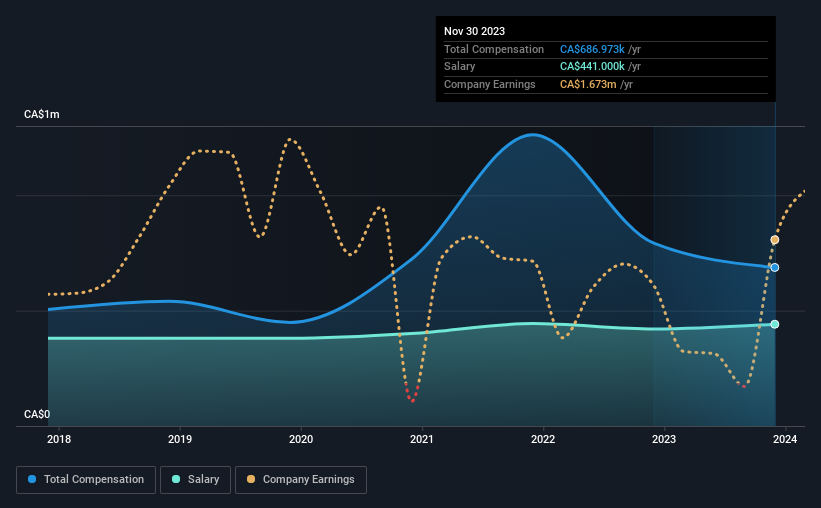Click the orange Company Earnings data point marker
Screen dimensions: 821x508
(774, 240)
